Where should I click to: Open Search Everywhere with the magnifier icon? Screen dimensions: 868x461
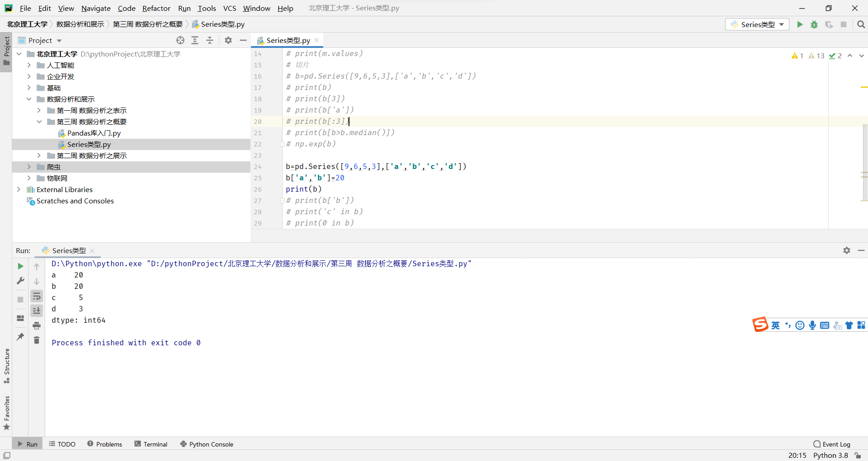(861, 24)
